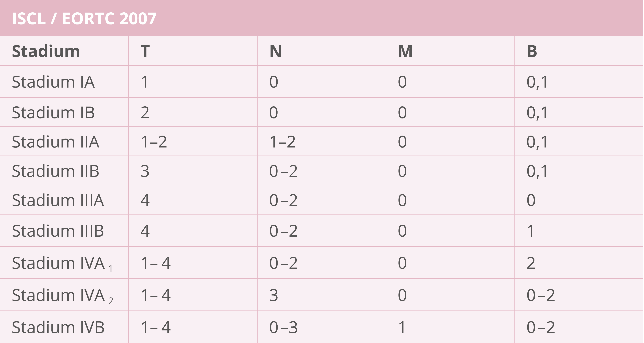Click M value 1 in Stadium IVB
Screen dimensions: 644x343
pos(402,327)
